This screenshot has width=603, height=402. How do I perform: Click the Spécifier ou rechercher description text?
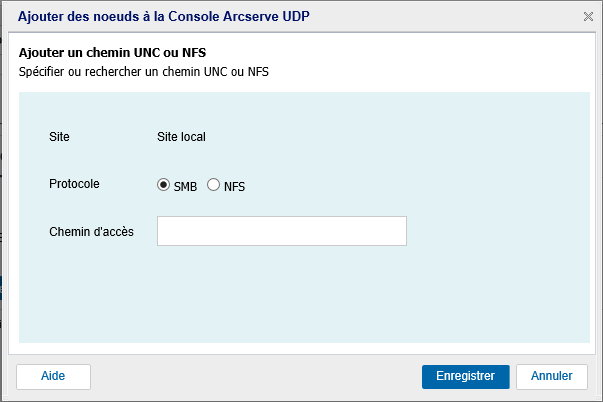(144, 72)
